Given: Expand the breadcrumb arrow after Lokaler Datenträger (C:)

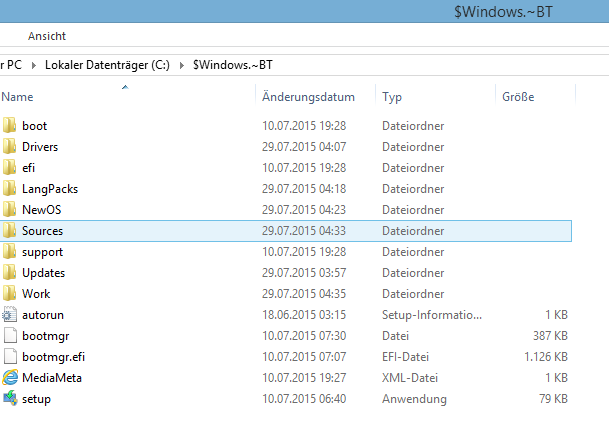Looking at the screenshot, I should pyautogui.click(x=181, y=65).
